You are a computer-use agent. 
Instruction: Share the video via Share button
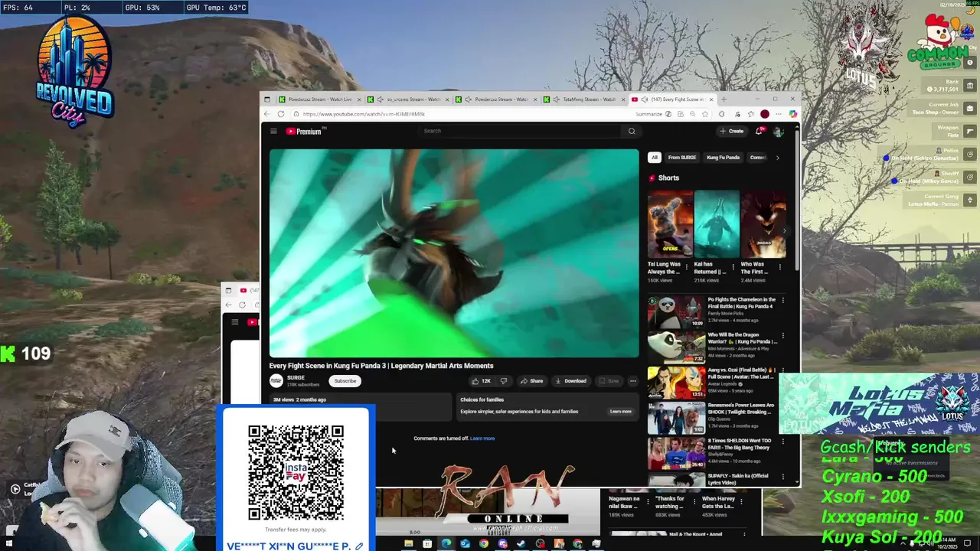[x=531, y=381]
